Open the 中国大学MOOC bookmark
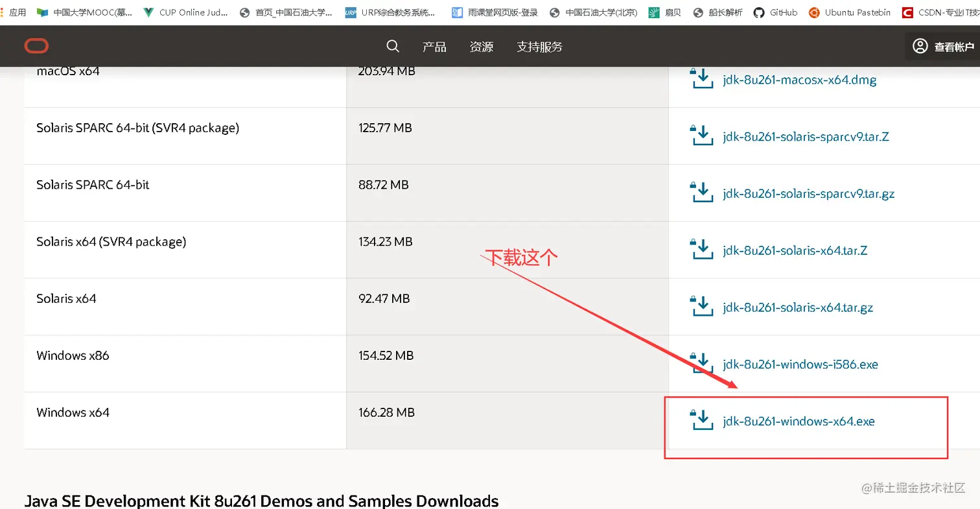The width and height of the screenshot is (980, 509). (x=84, y=12)
